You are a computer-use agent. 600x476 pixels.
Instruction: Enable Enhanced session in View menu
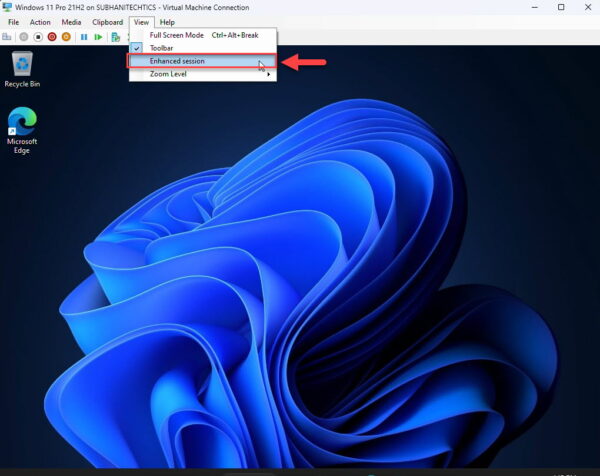tap(176, 61)
